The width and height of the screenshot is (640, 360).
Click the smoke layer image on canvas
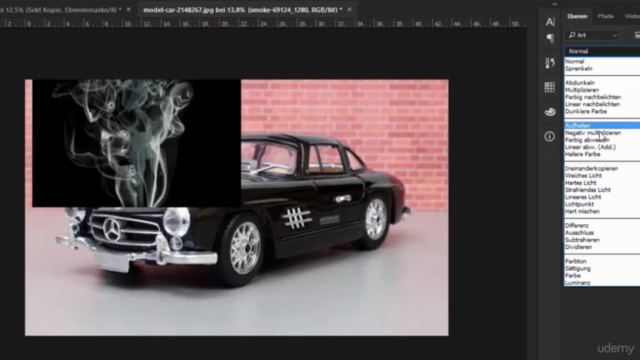pos(136,143)
